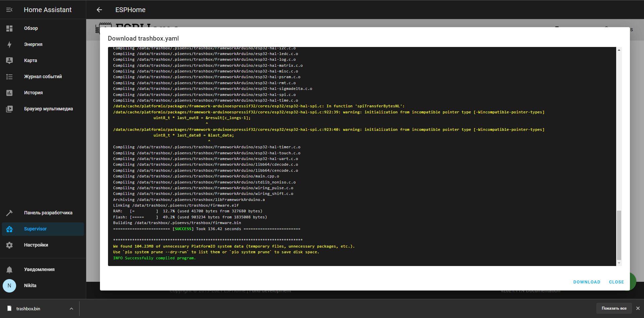Open the Карта map icon

(9, 61)
